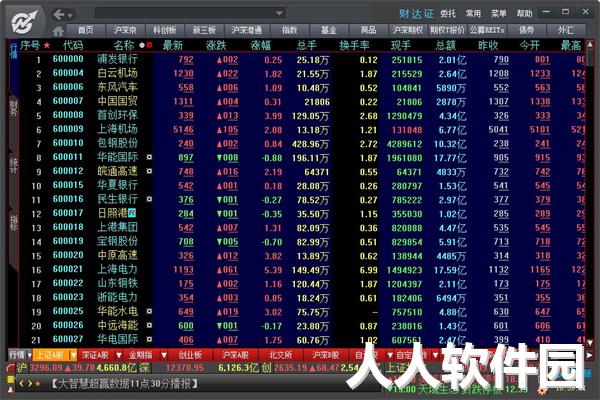Switch to the 沪深京 tab

click(x=125, y=30)
